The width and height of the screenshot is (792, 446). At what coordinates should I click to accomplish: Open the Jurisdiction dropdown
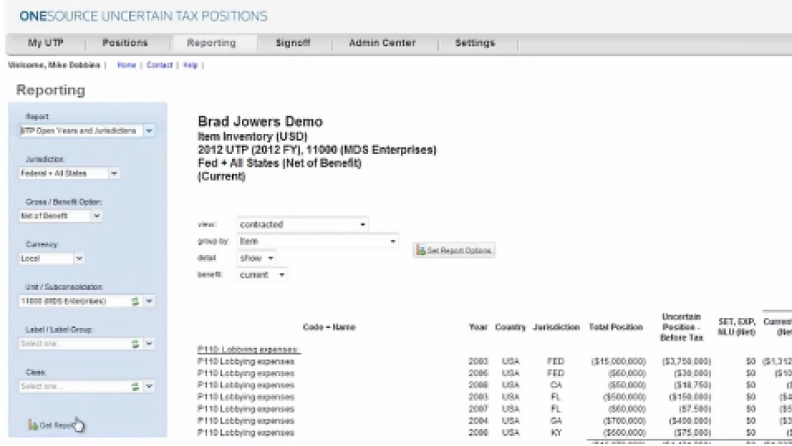114,173
